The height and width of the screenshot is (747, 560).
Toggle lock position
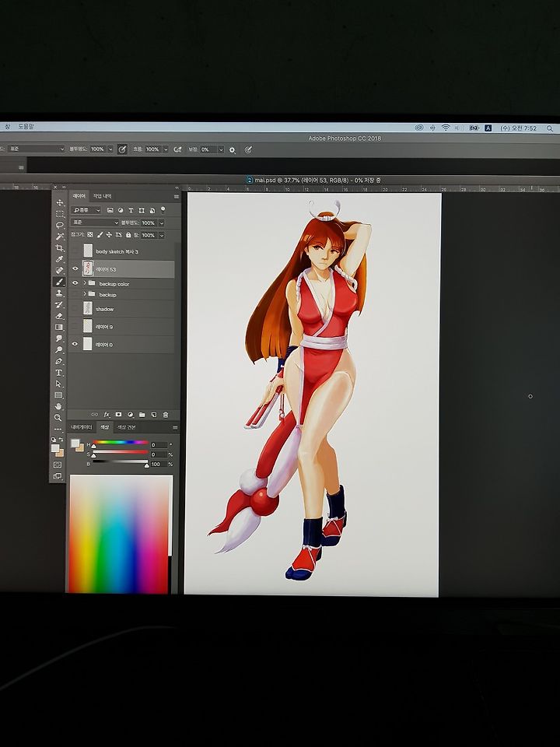(x=109, y=235)
